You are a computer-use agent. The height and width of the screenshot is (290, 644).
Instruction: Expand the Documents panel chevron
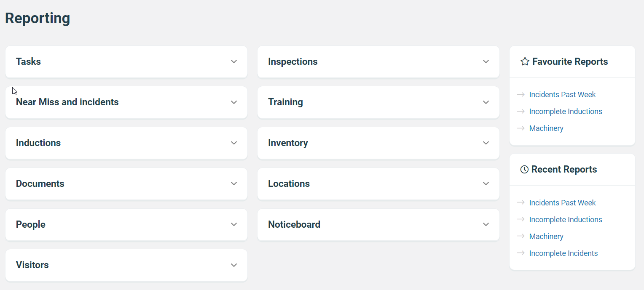point(234,184)
